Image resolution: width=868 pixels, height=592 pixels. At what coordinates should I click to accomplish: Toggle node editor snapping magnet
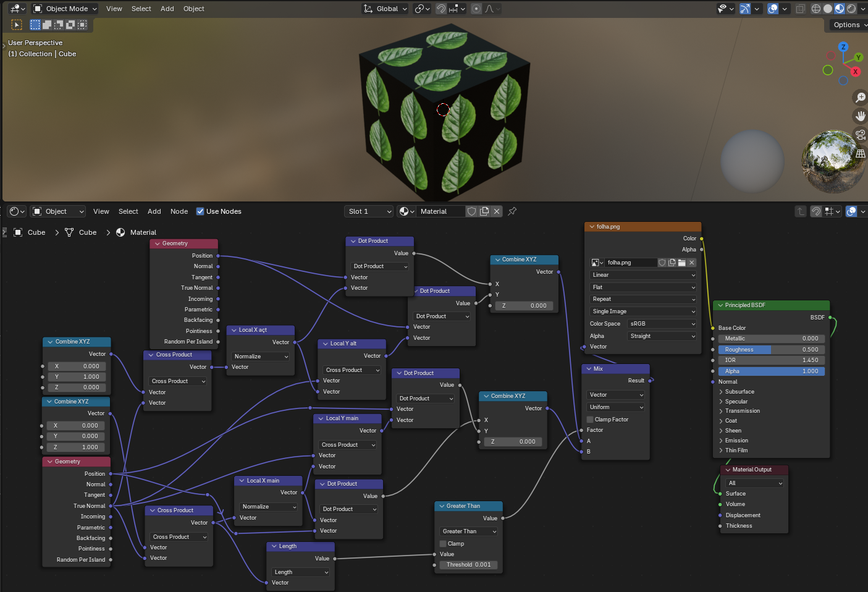click(x=816, y=211)
